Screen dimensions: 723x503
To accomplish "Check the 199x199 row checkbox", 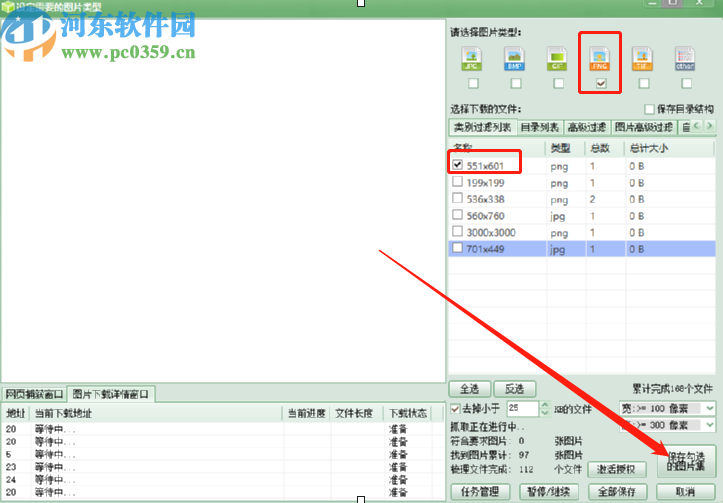I will click(x=457, y=181).
